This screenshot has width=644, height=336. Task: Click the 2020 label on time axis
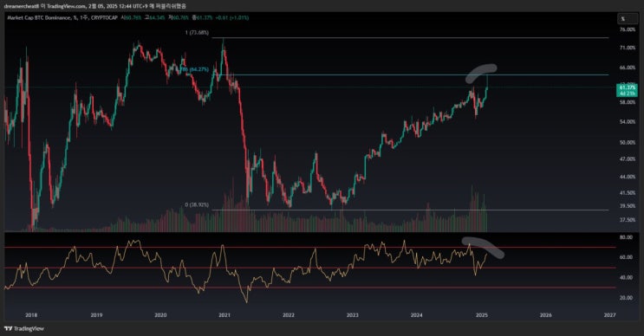click(160, 315)
